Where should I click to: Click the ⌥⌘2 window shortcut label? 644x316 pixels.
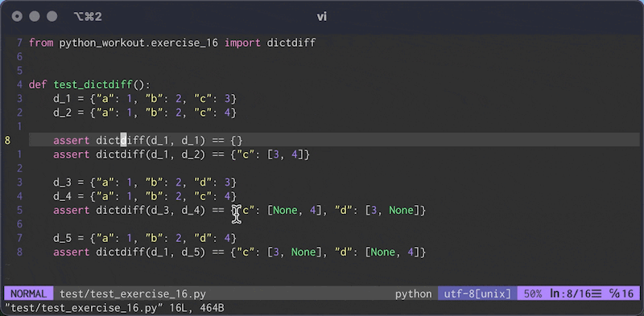click(88, 17)
